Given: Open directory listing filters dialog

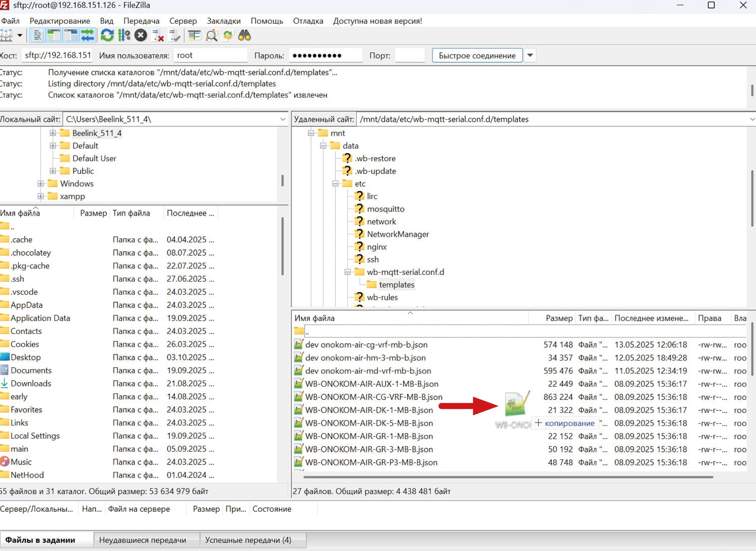Looking at the screenshot, I should coord(194,35).
